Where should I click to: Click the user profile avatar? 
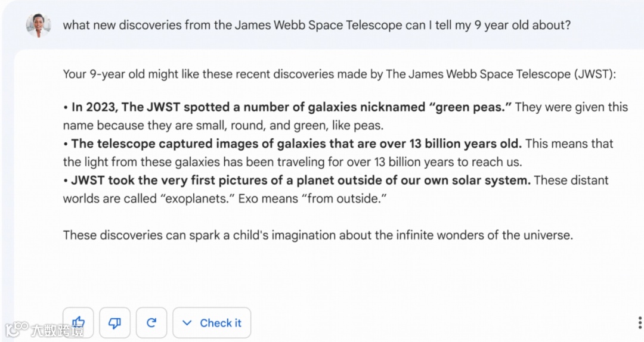click(x=39, y=25)
